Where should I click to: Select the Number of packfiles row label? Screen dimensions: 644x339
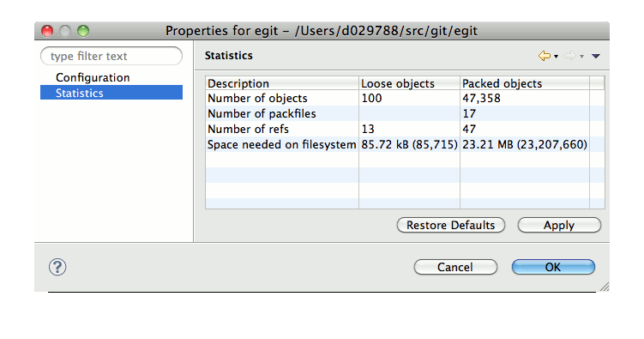pos(262,114)
